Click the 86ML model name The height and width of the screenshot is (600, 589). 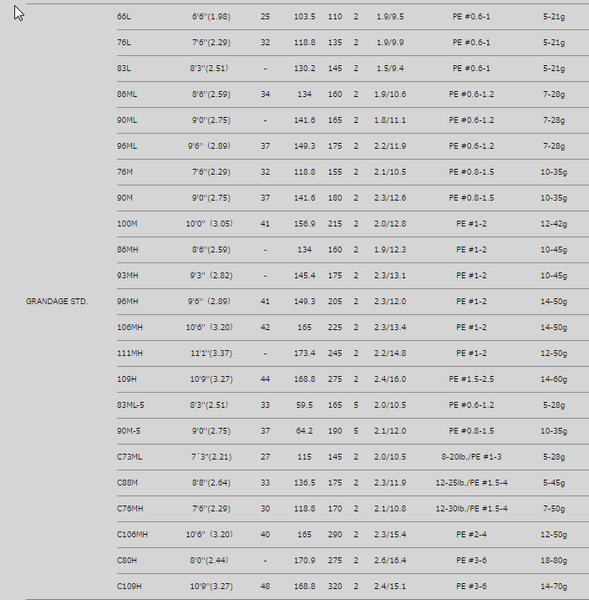[x=127, y=95]
